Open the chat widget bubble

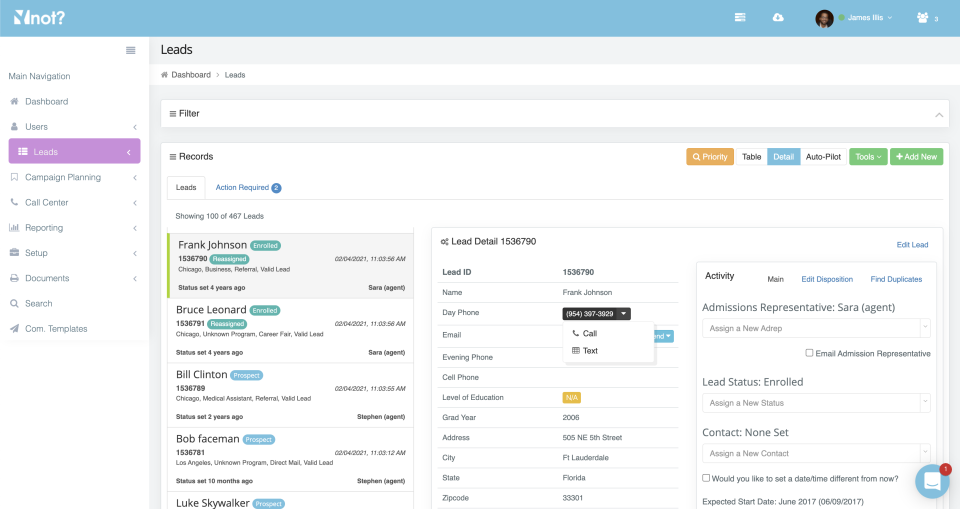tap(932, 481)
